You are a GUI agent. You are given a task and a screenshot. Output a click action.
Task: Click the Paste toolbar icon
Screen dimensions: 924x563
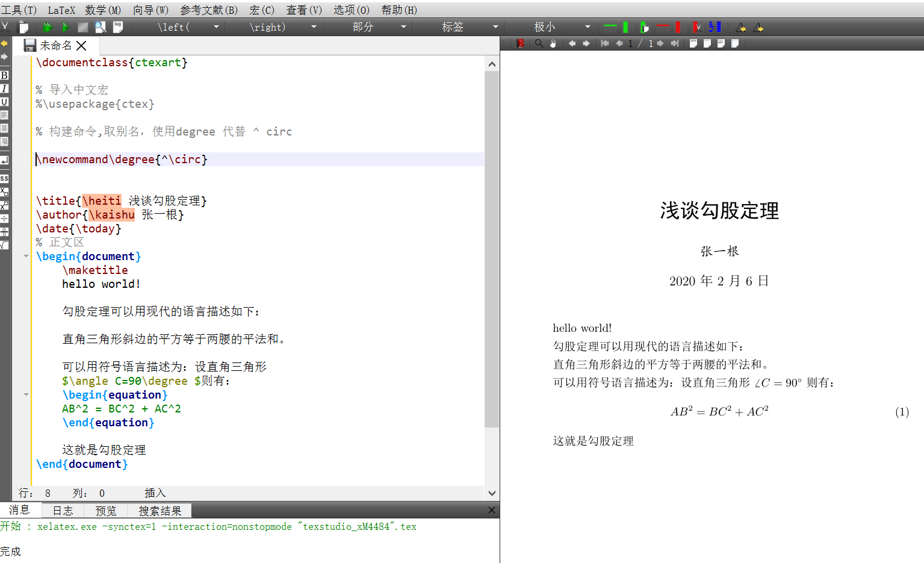23,26
